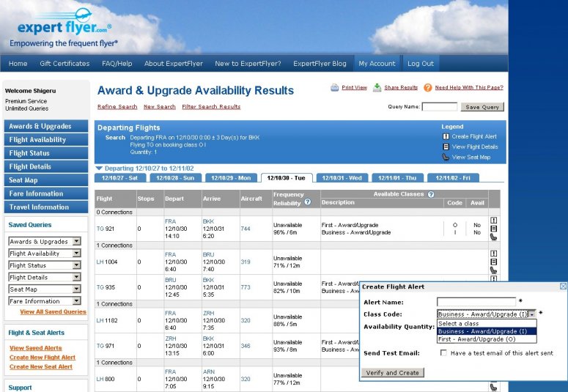This screenshot has width=568, height=392.
Task: Open Gift Certificates in the nav bar
Action: point(64,64)
